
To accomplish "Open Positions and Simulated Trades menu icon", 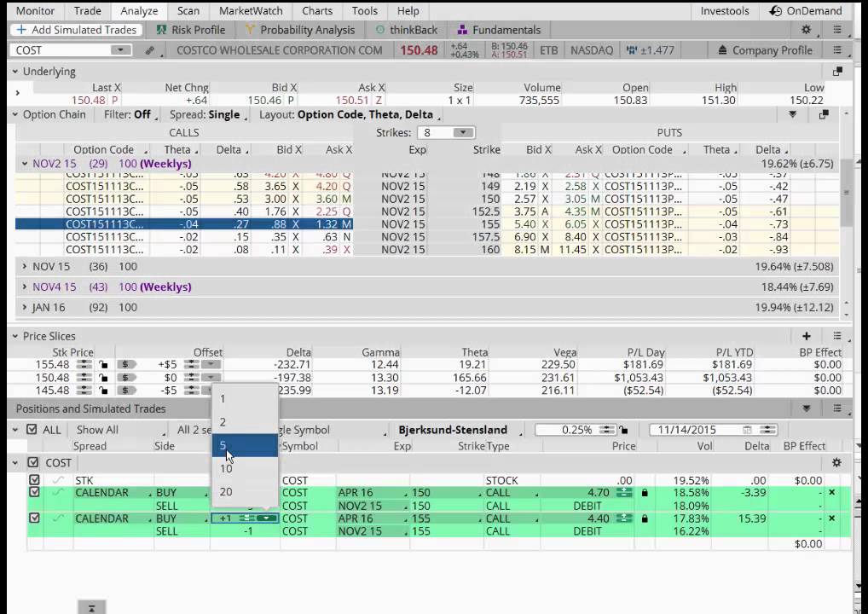I will [x=837, y=408].
